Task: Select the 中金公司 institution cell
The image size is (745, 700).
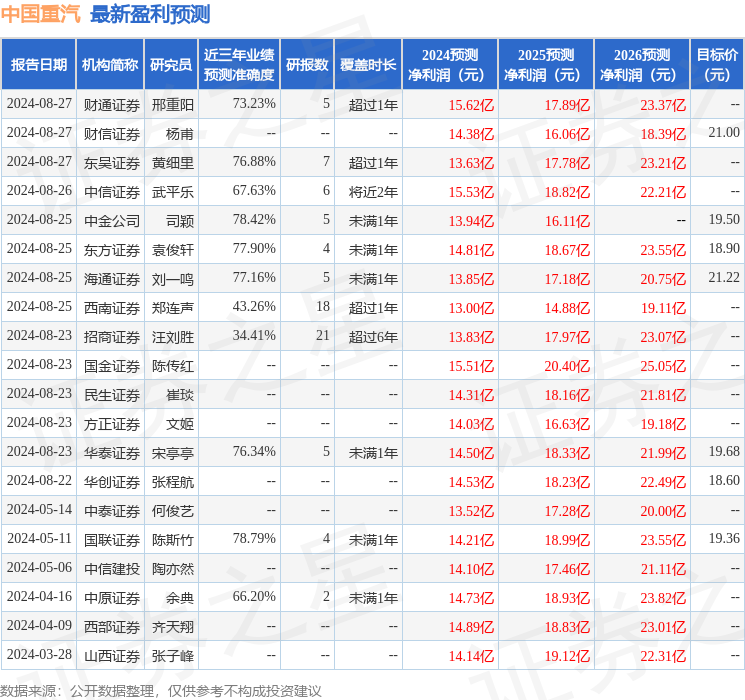Action: click(112, 221)
